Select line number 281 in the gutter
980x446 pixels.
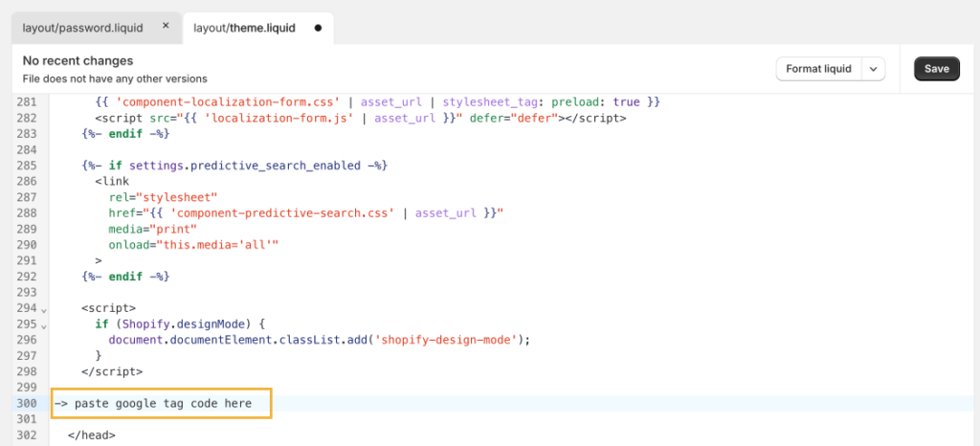point(27,101)
